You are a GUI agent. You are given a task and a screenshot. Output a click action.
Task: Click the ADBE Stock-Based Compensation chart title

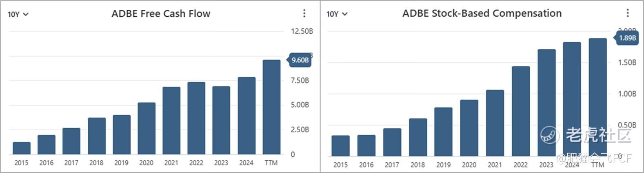482,13
